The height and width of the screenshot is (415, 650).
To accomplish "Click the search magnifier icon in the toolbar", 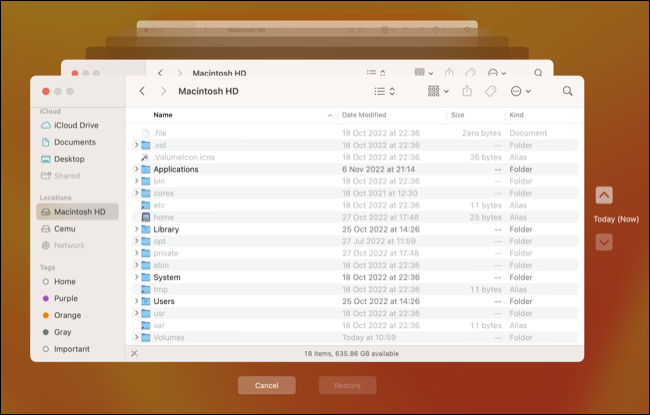I will tap(567, 91).
